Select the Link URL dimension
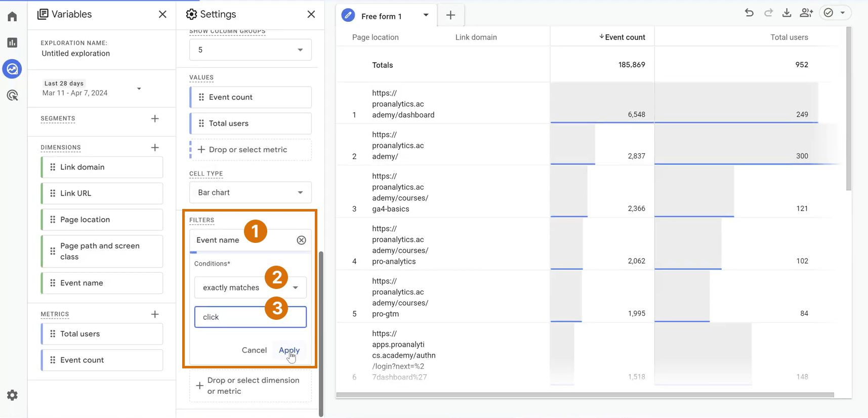868x418 pixels. [102, 193]
